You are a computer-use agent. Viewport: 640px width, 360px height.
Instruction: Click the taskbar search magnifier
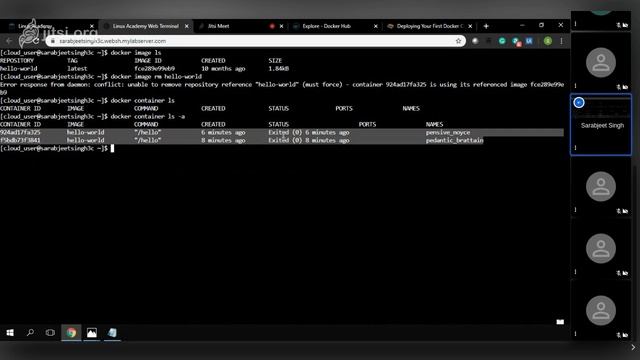30,333
